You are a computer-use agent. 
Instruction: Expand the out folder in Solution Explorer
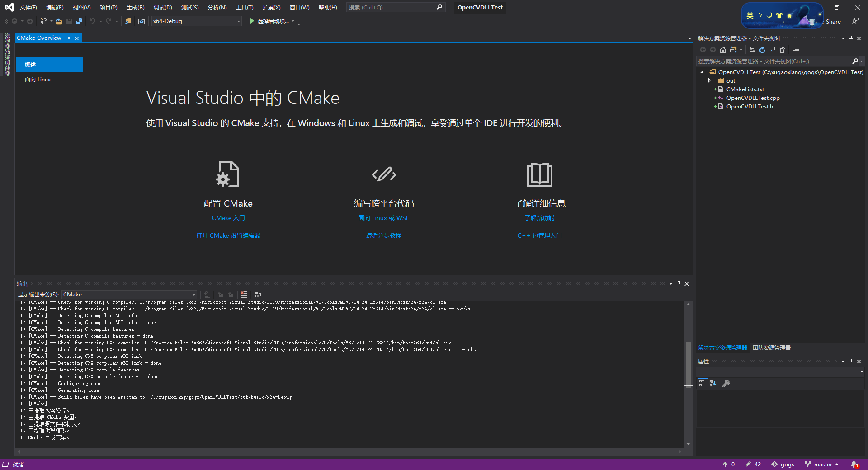pyautogui.click(x=709, y=80)
